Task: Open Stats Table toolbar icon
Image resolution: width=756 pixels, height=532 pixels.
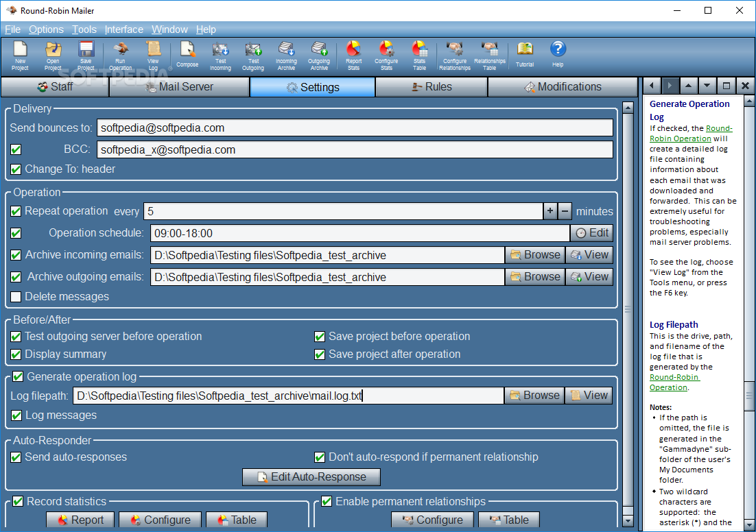Action: [x=419, y=56]
